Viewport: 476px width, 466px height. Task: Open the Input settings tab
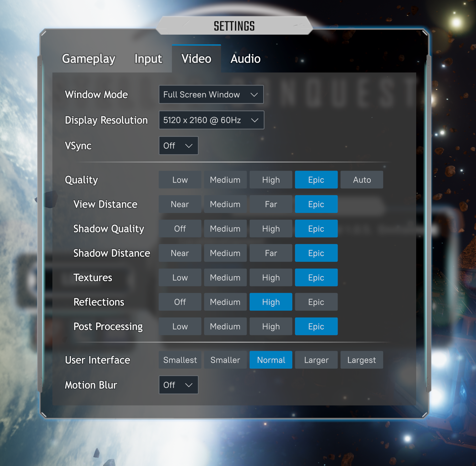point(148,59)
